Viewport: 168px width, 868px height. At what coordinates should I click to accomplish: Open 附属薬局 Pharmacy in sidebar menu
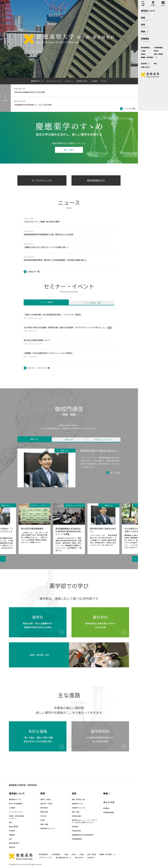(x=145, y=40)
